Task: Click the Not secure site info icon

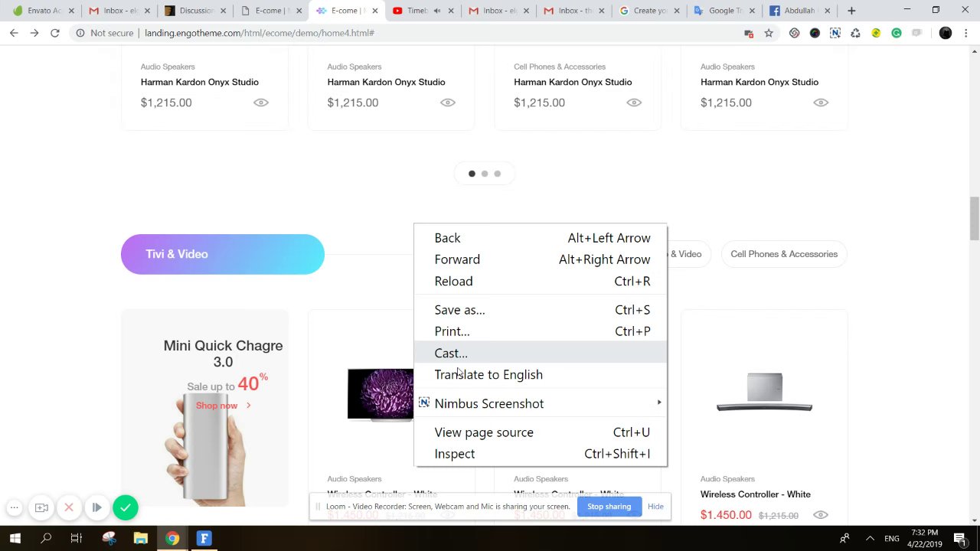Action: click(80, 33)
